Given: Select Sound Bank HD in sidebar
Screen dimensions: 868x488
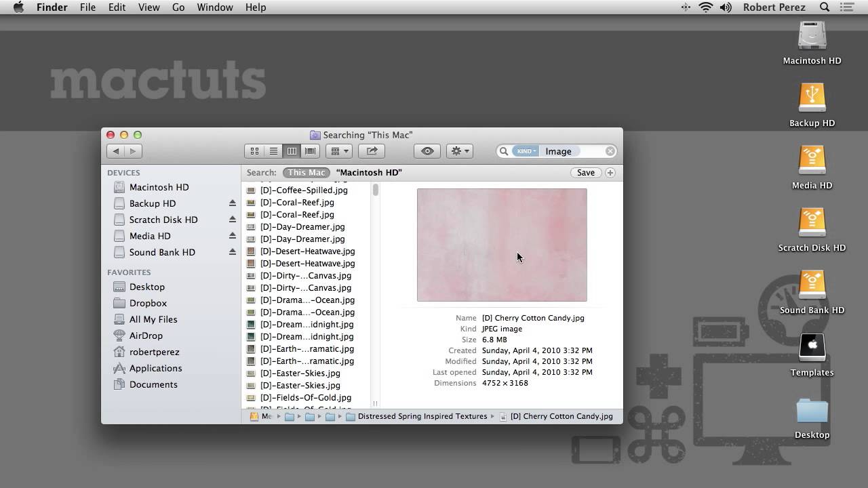Looking at the screenshot, I should tap(161, 252).
